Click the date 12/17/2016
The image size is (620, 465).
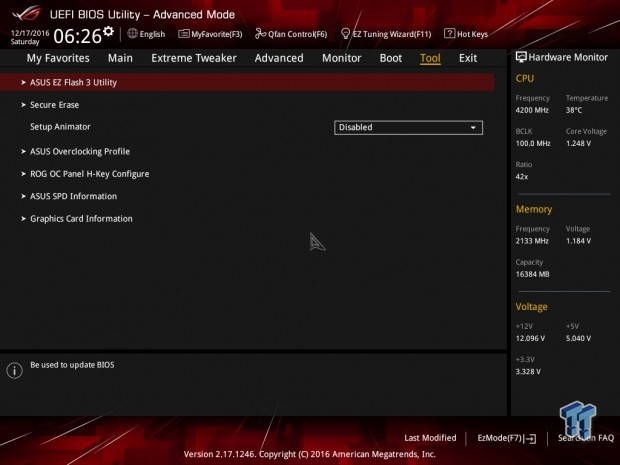(30, 33)
